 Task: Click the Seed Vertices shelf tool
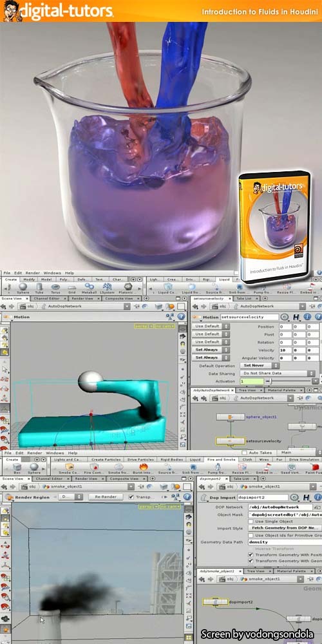click(292, 468)
